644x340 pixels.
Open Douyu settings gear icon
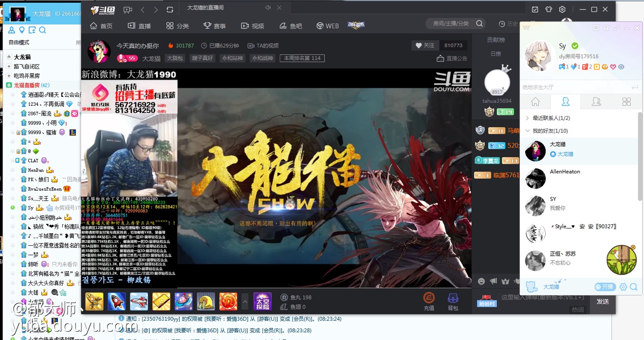[563, 9]
